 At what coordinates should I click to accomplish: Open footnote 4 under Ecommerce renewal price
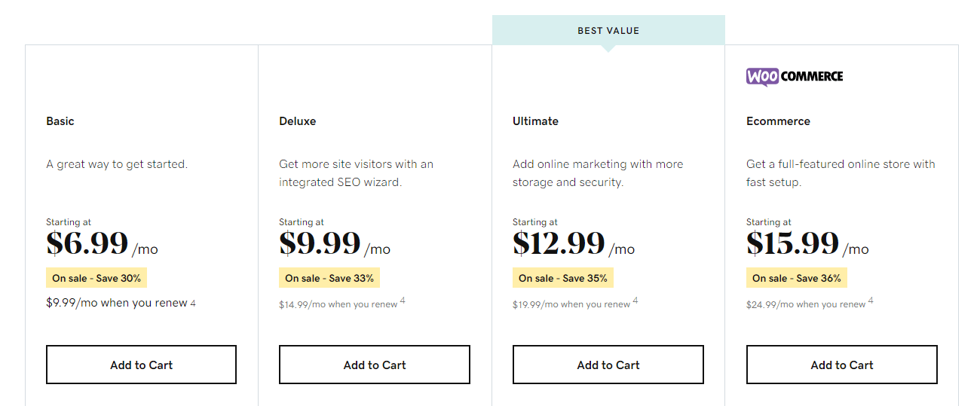click(871, 301)
